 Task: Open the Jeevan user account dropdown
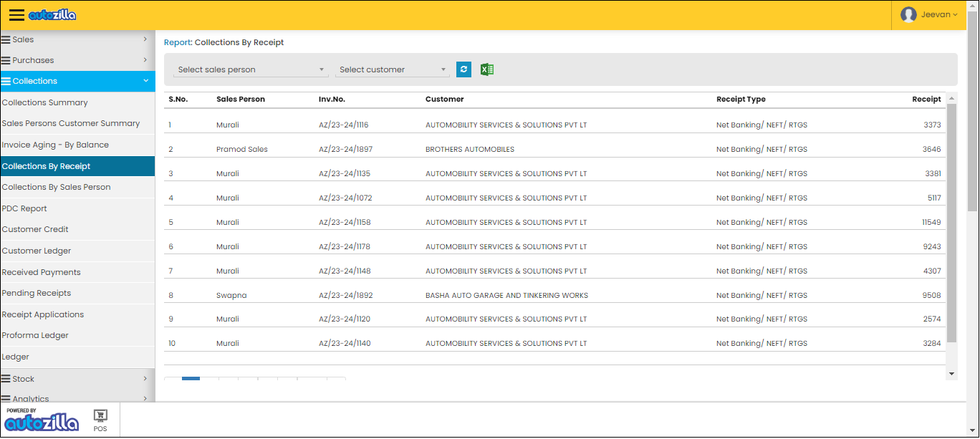[x=929, y=15]
